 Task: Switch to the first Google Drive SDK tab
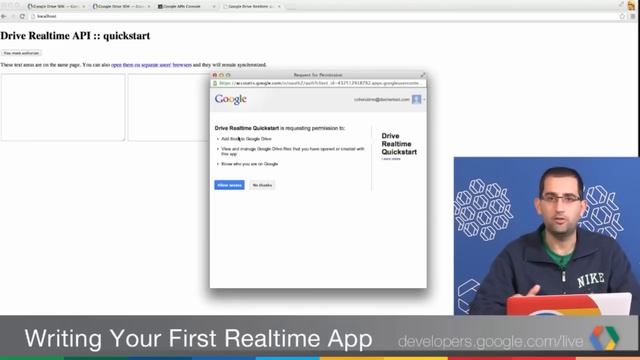(x=56, y=7)
